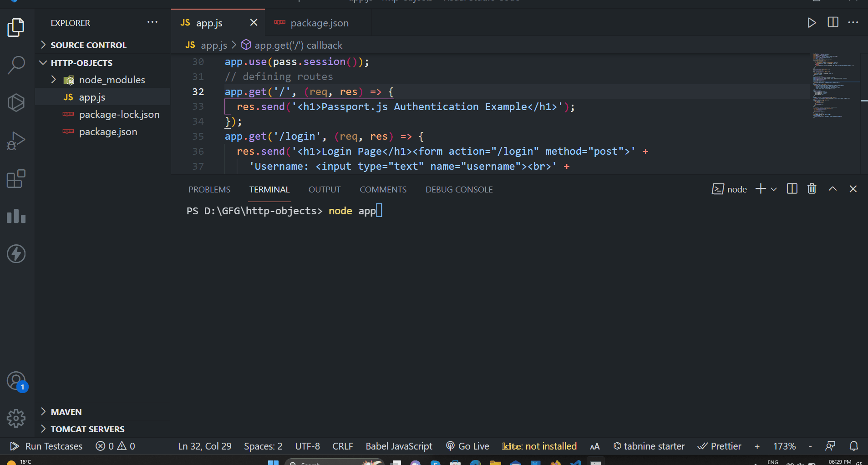Switch to the package.json tab

click(x=320, y=22)
